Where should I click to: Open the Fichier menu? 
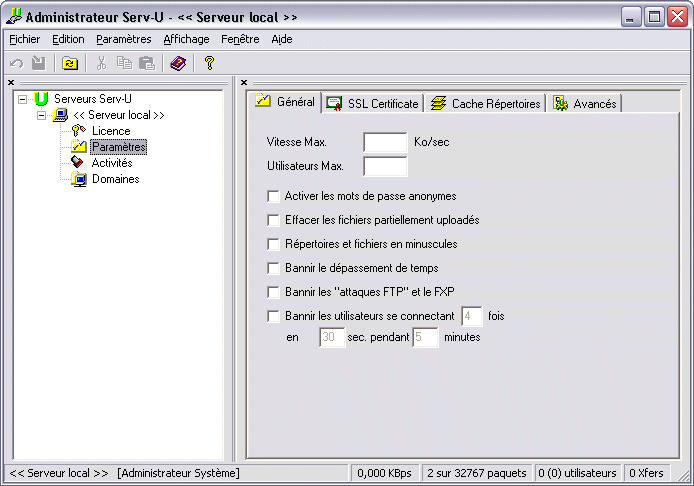coord(24,39)
